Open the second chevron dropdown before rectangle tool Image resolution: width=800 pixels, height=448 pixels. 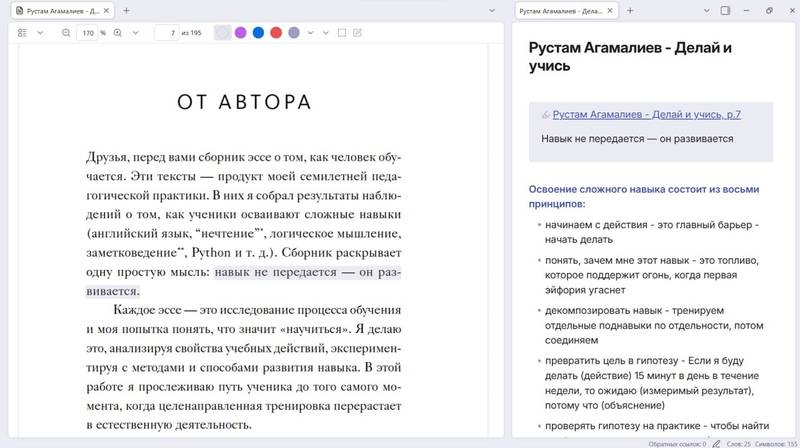(x=326, y=33)
